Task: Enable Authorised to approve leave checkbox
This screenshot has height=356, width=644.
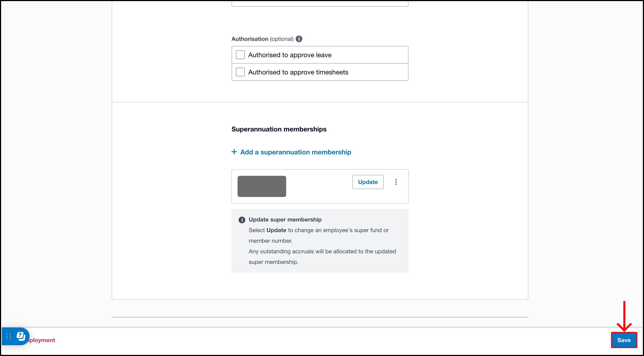Action: [x=240, y=55]
